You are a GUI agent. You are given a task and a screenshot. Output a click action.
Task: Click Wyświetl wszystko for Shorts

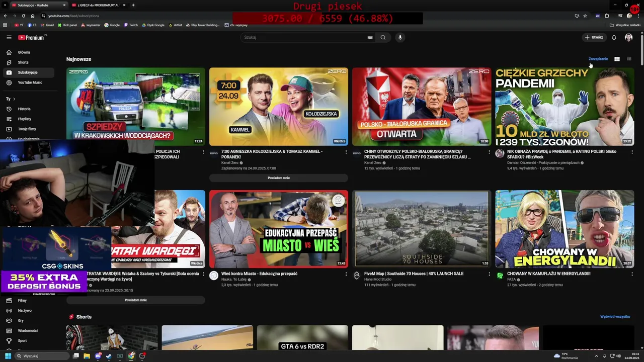point(615,317)
